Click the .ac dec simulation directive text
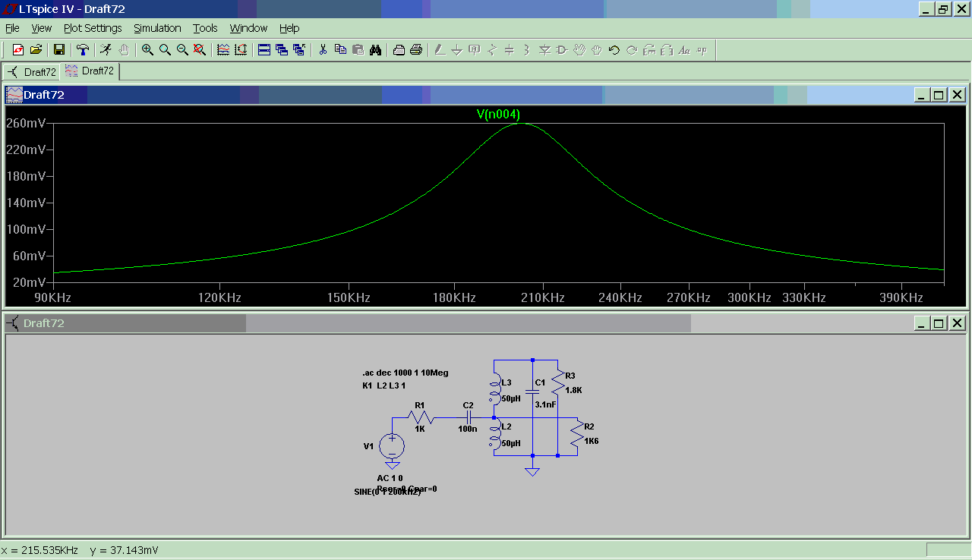This screenshot has height=560, width=972. pos(406,373)
